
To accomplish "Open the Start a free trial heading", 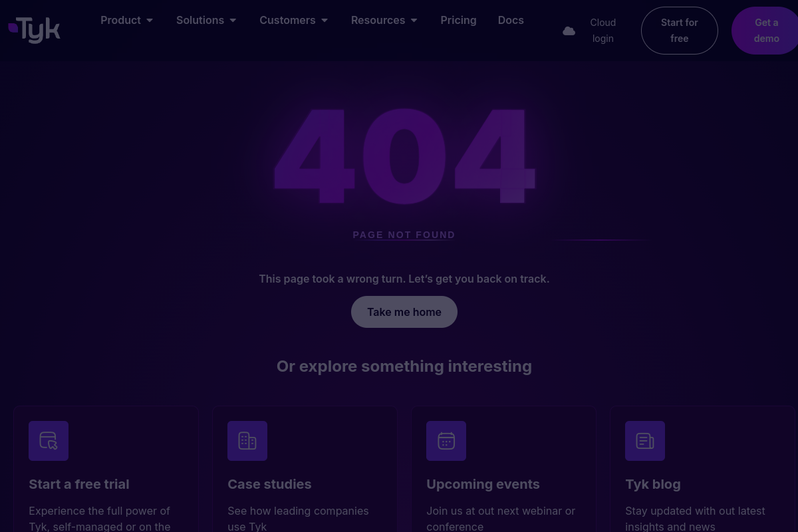I will click(79, 484).
